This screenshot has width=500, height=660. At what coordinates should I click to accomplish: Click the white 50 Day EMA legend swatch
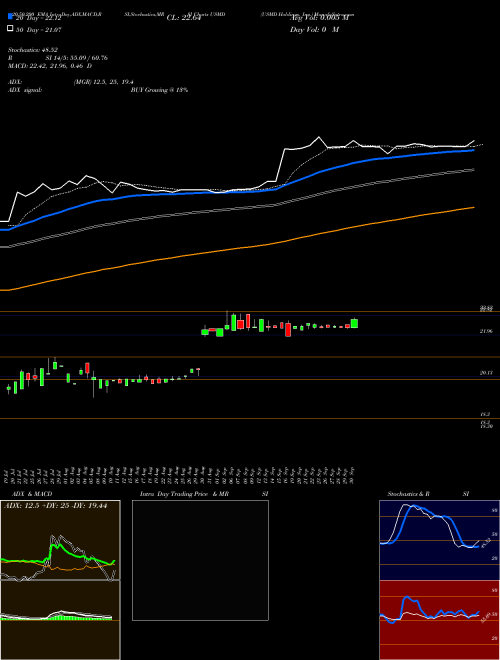(10, 29)
